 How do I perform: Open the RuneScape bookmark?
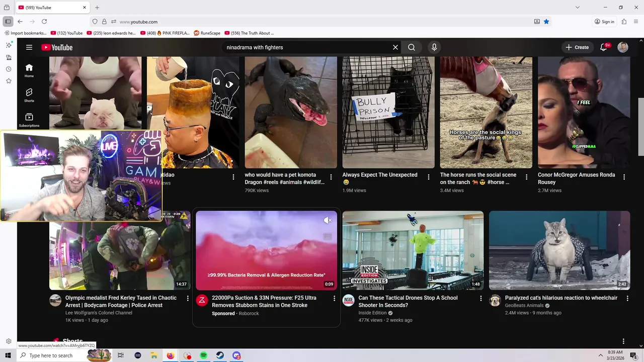(x=207, y=33)
